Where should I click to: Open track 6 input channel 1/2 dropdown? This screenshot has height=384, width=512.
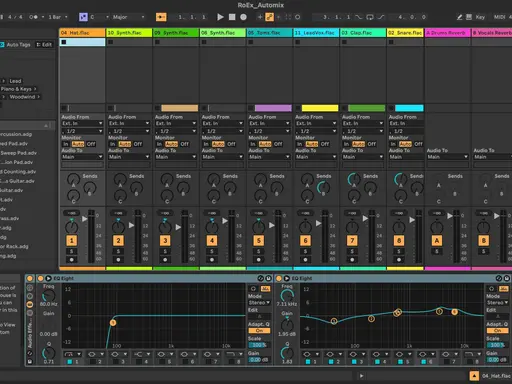coord(316,131)
